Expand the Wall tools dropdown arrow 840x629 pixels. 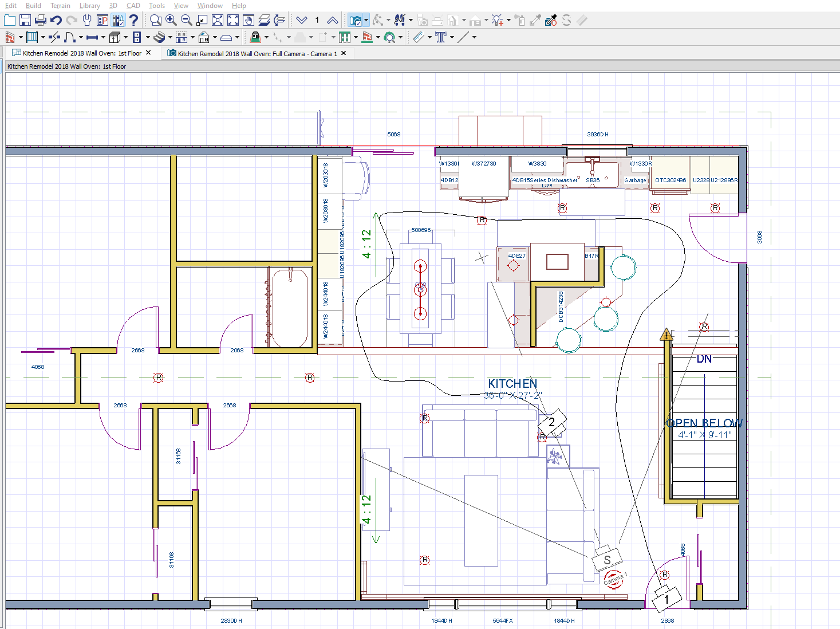point(21,38)
